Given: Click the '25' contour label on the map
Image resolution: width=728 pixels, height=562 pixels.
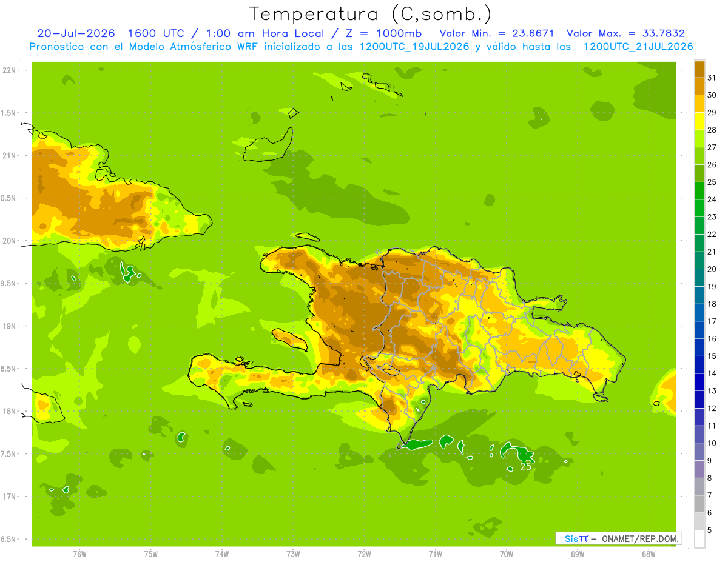Looking at the screenshot, I should (x=526, y=467).
